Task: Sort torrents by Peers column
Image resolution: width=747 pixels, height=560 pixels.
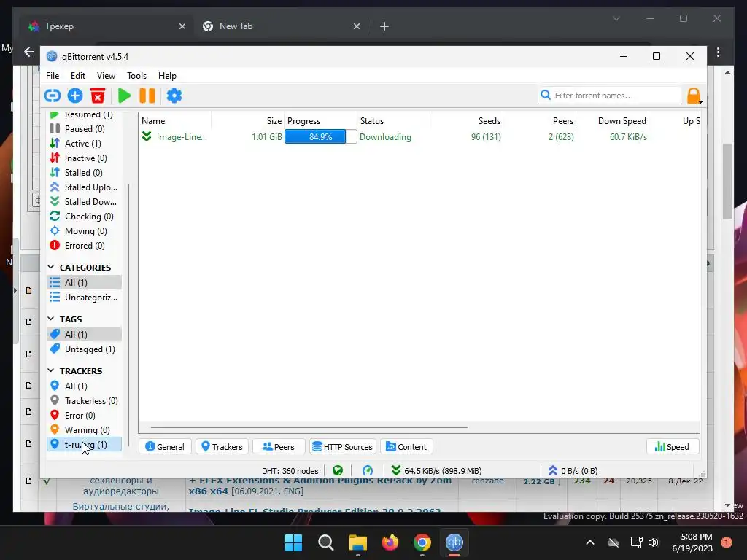Action: 539,121
